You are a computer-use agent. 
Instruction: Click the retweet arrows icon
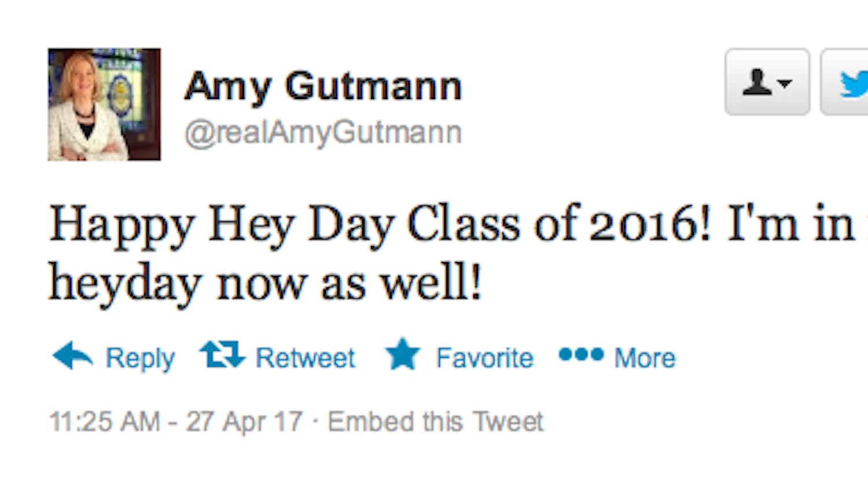(x=222, y=354)
